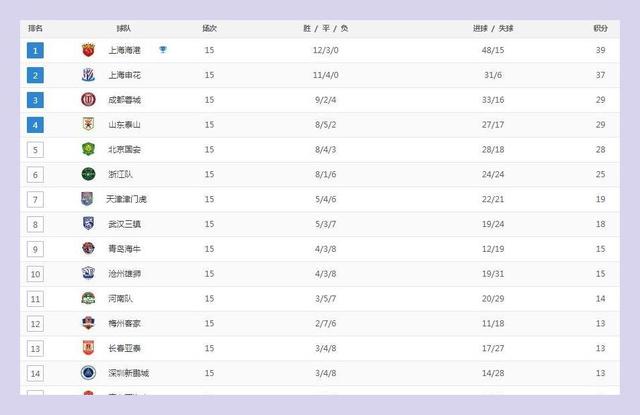Open the 浙江队 team name
Screen dimensions: 640x415
click(120, 174)
